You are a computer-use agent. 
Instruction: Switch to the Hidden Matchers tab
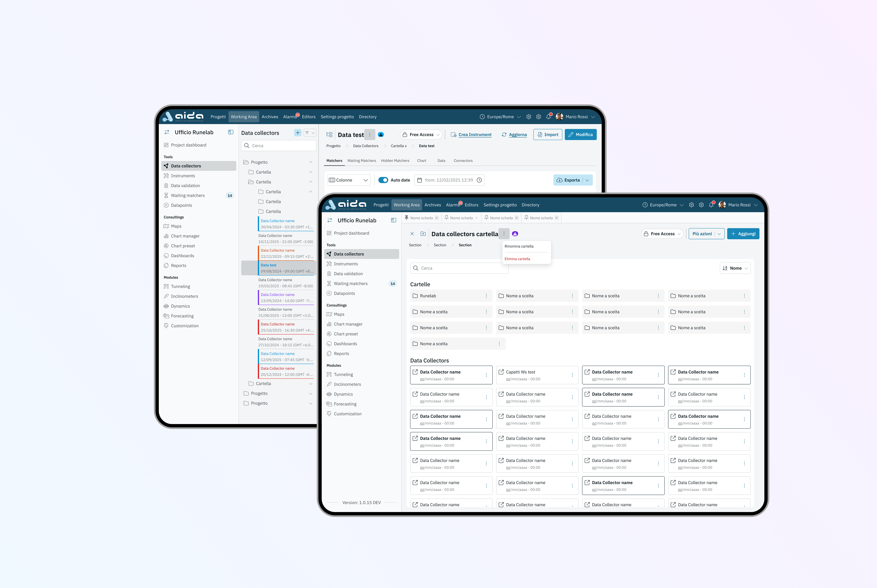(395, 161)
